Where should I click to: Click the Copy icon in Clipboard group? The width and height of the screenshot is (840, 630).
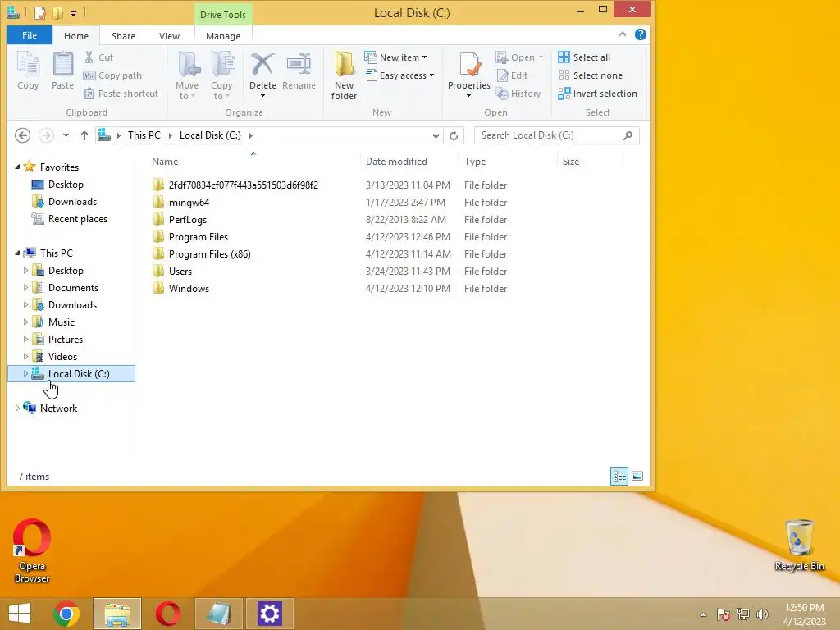28,65
